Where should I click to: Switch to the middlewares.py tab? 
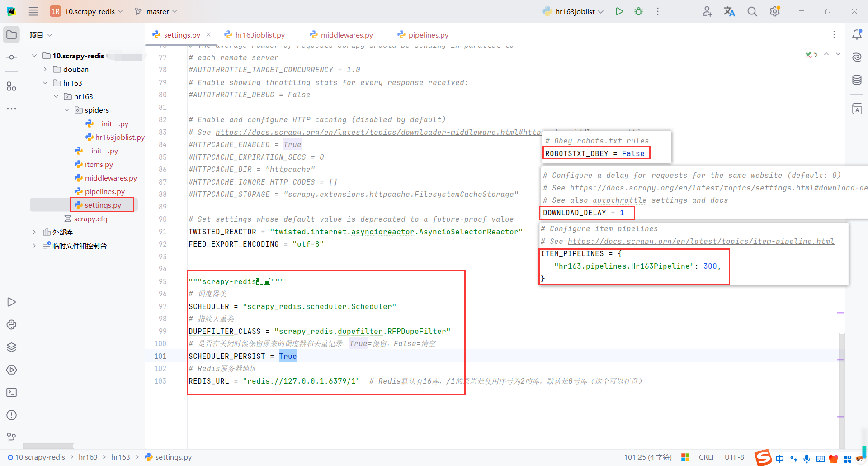[341, 35]
